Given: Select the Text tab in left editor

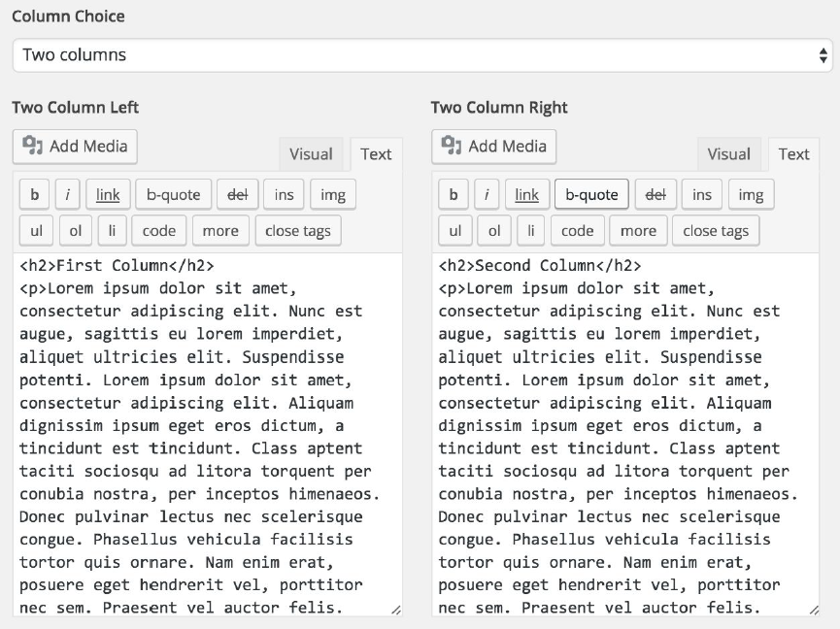Looking at the screenshot, I should point(376,154).
